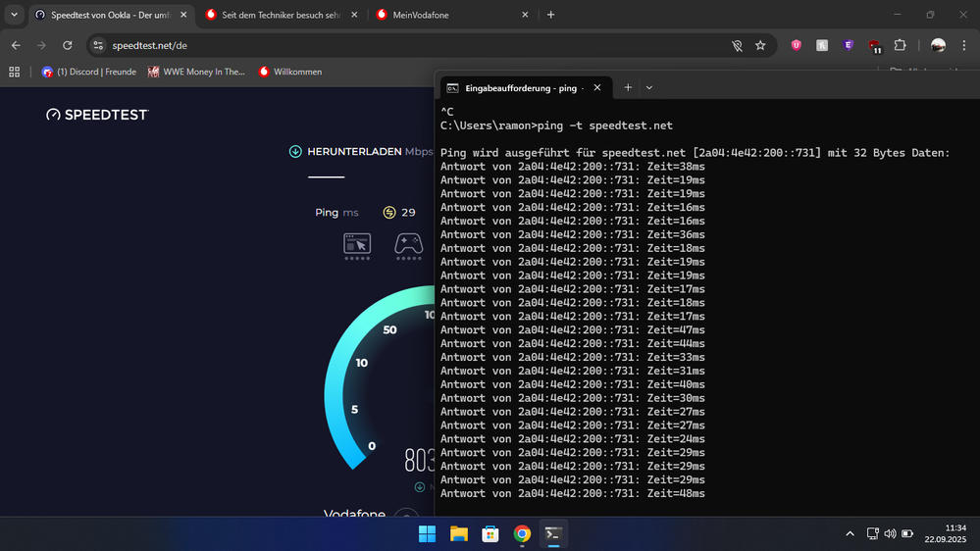Open the gray figure extension icon
Viewport: 980px width, 551px height.
point(822,45)
